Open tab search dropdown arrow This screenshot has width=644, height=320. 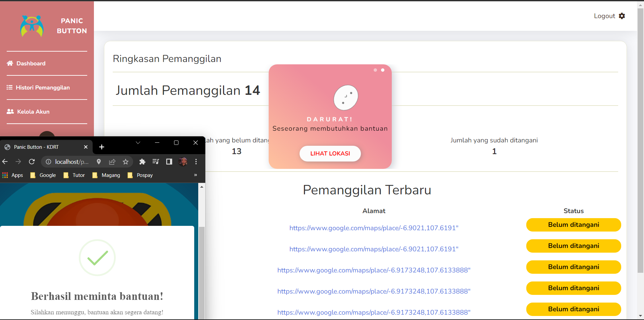(138, 143)
